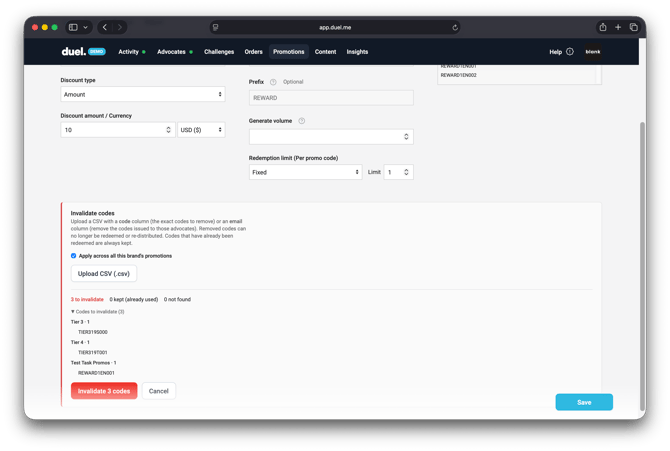
Task: Click the 3 to invalidate text
Action: click(x=87, y=300)
